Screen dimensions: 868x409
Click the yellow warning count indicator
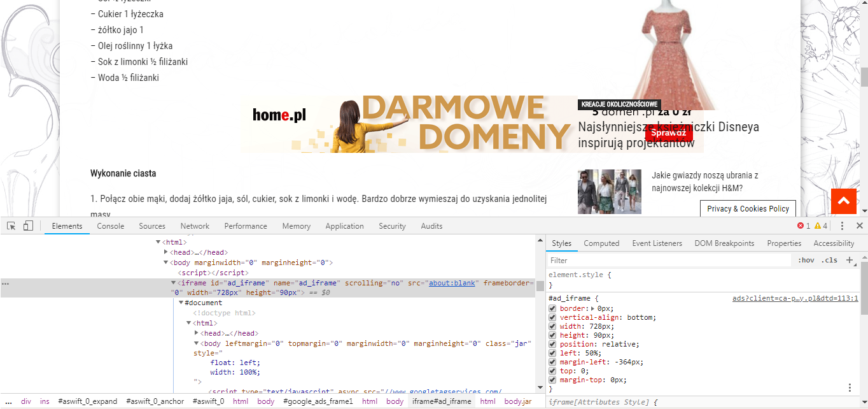coord(821,226)
